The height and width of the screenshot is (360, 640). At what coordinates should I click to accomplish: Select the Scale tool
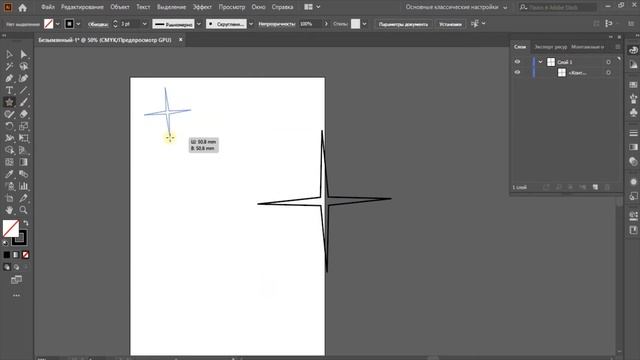point(23,126)
